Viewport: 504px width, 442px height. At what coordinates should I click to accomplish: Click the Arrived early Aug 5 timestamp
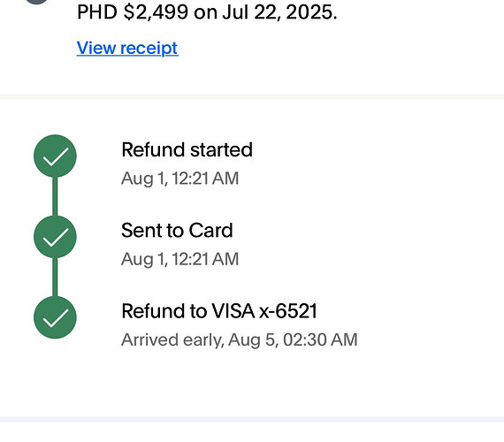pos(239,339)
